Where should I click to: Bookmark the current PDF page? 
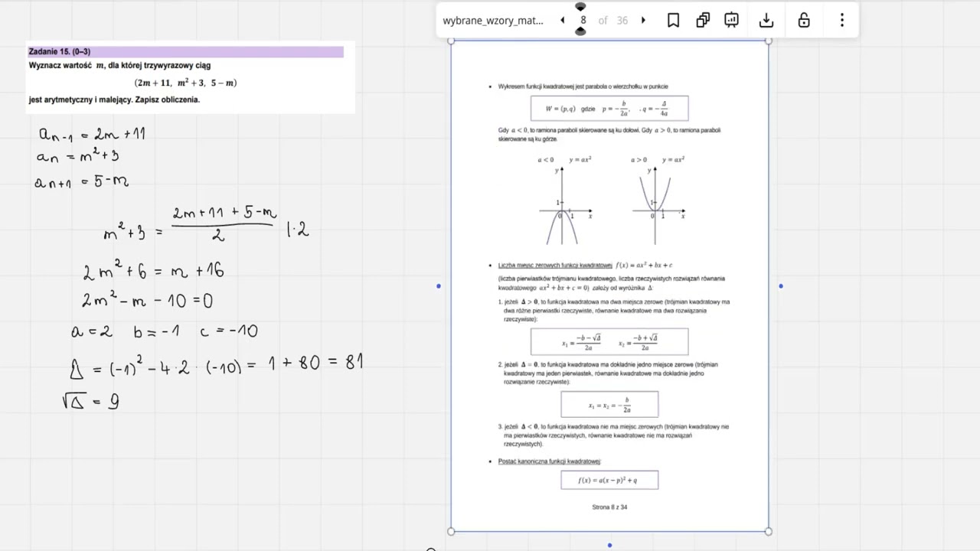tap(673, 21)
